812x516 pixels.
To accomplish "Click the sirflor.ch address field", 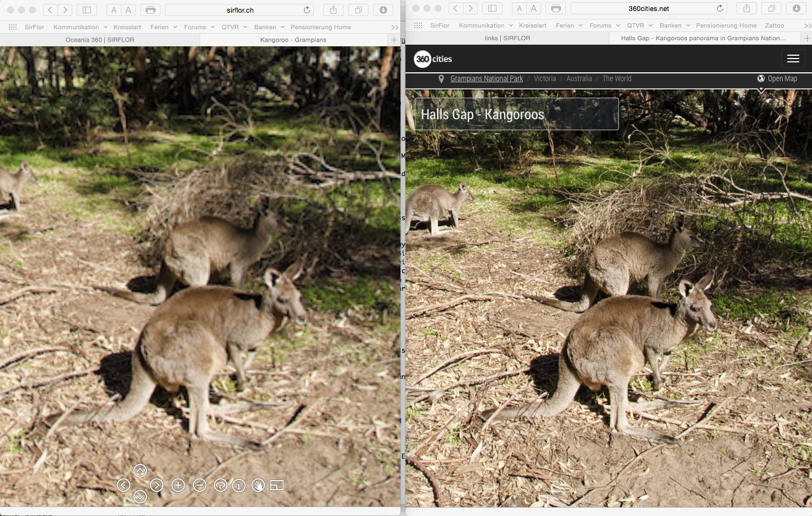I will (x=239, y=10).
